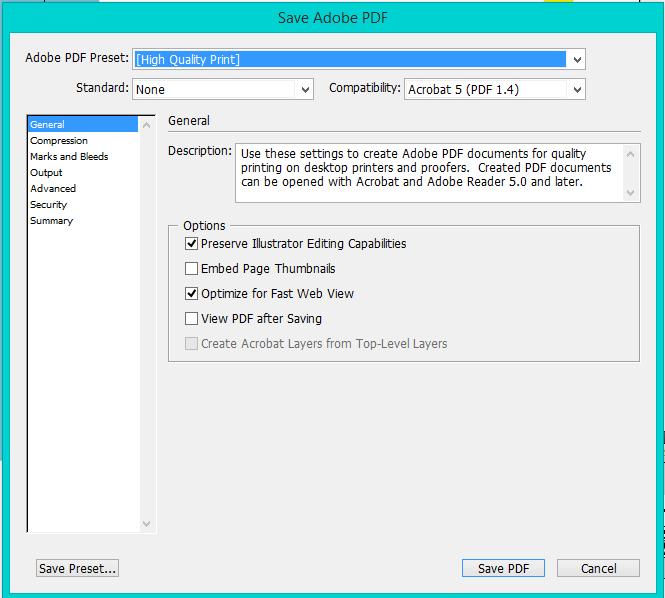The height and width of the screenshot is (598, 665).
Task: Cancel the Save Adobe PDF dialog
Action: (x=598, y=568)
